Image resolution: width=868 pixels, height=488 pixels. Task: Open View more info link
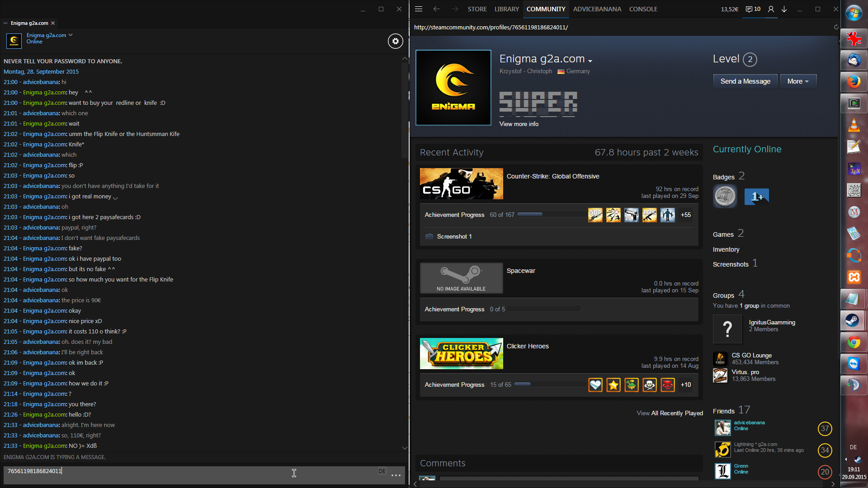tap(519, 124)
